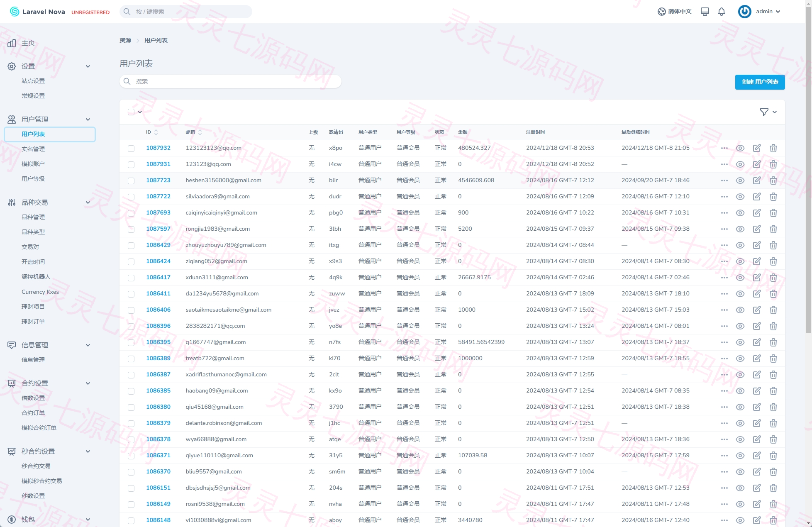Collapse the 设置 sidebar section
Viewport: 812px width, 527px height.
(88, 66)
